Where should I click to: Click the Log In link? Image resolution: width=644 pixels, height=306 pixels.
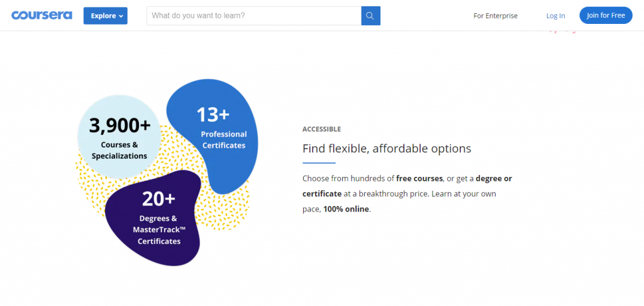point(555,16)
